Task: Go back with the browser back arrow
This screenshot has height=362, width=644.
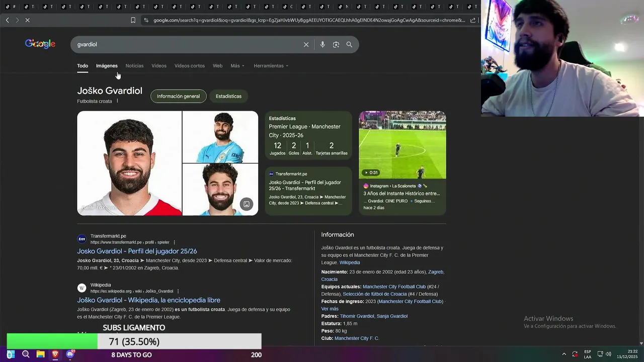Action: click(7, 20)
